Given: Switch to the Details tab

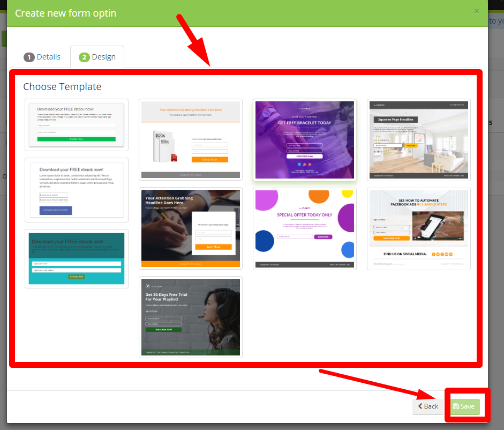Looking at the screenshot, I should click(42, 57).
